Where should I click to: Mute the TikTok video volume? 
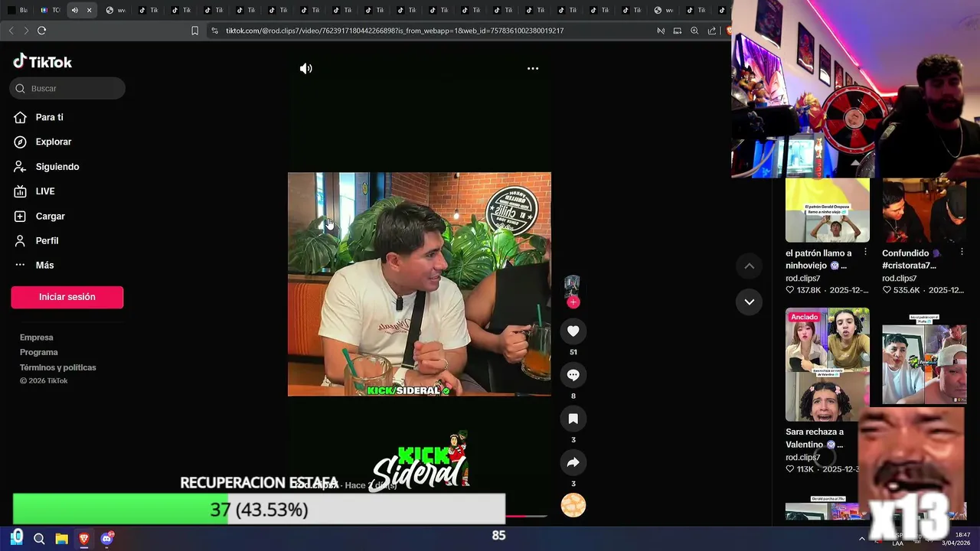pos(305,69)
